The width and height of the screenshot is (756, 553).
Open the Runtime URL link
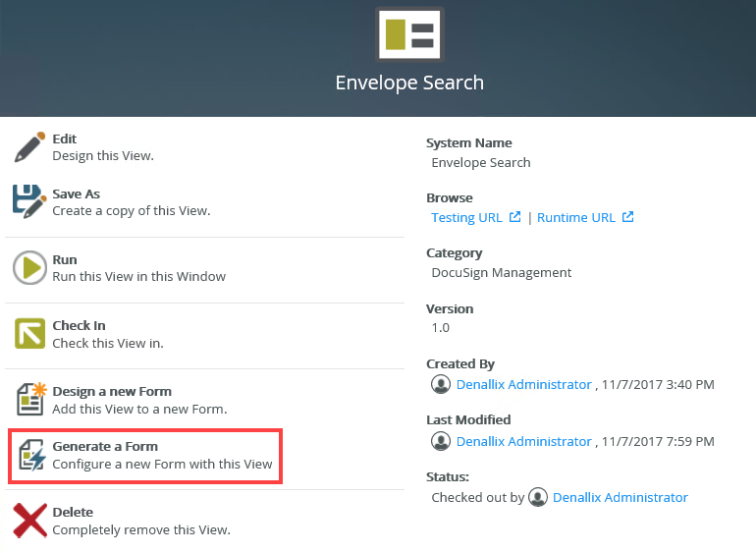point(576,217)
